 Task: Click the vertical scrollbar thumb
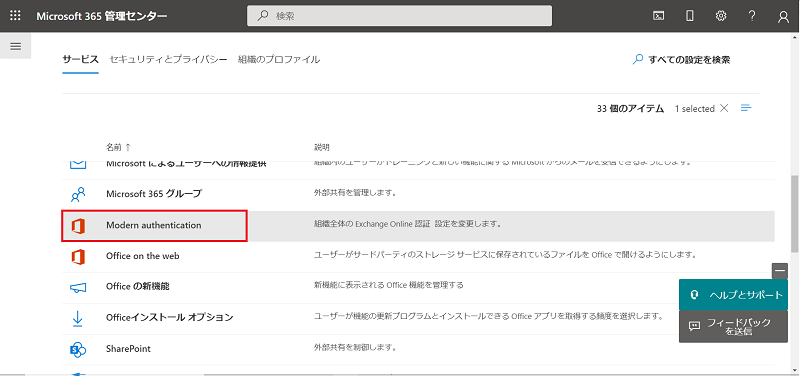coord(795,213)
